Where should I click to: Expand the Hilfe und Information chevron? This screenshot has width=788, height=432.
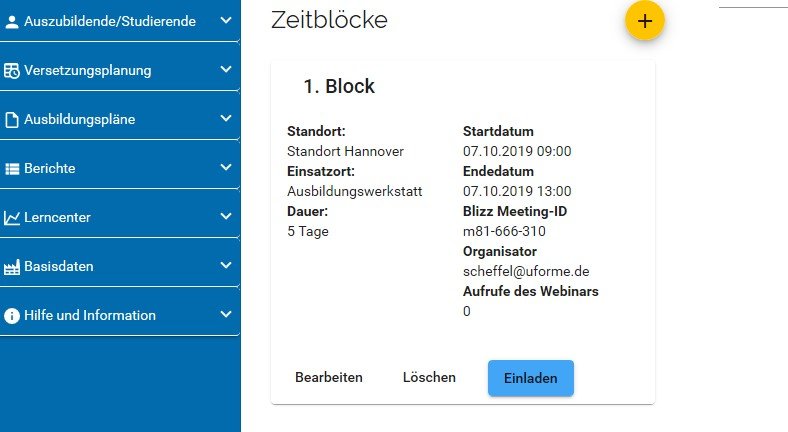(x=226, y=314)
